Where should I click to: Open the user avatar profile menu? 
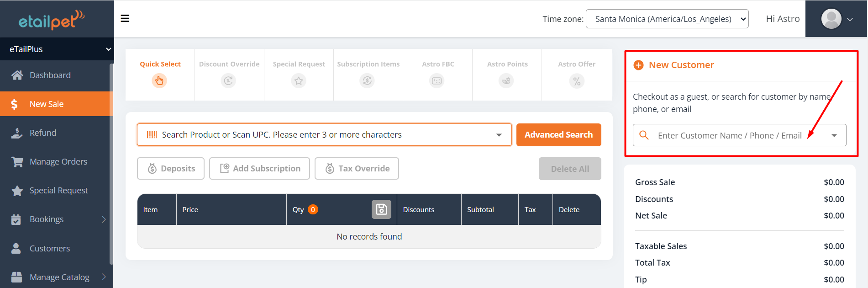pyautogui.click(x=836, y=19)
